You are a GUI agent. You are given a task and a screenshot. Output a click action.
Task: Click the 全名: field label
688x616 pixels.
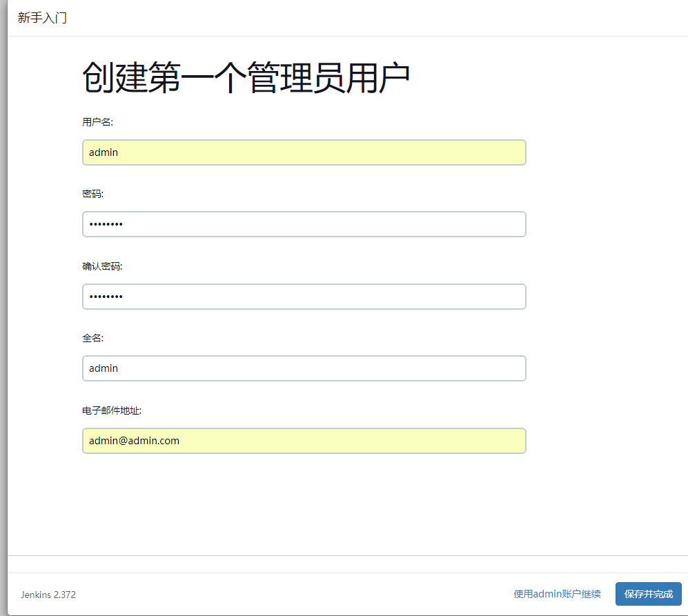coord(92,338)
